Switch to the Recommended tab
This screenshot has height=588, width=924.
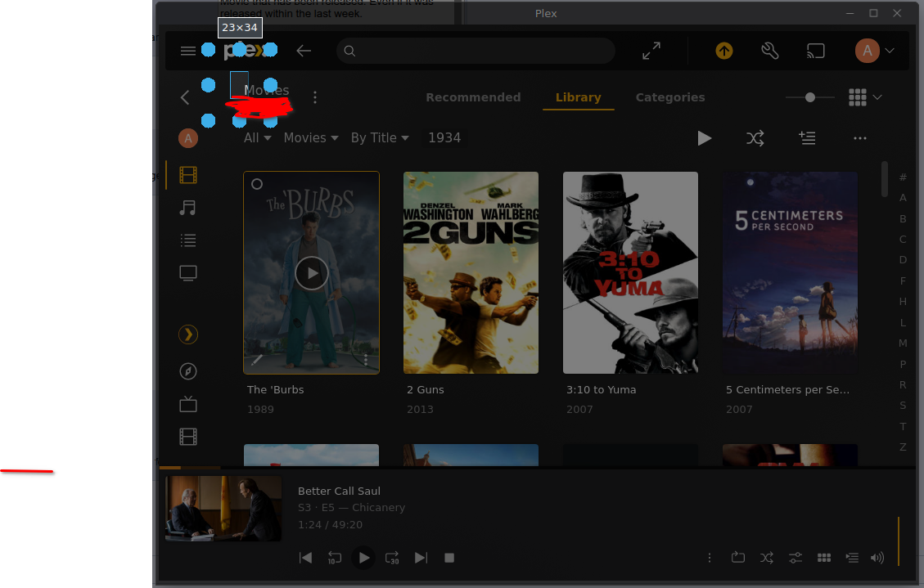point(473,97)
